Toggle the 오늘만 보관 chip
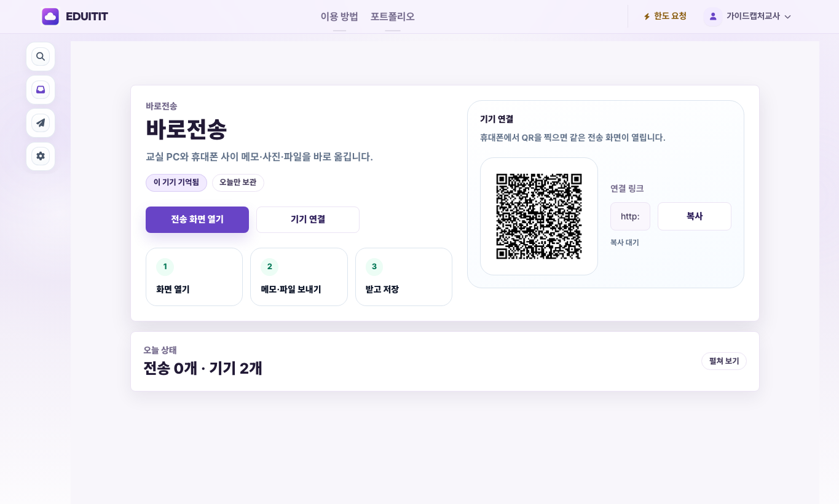 (238, 183)
